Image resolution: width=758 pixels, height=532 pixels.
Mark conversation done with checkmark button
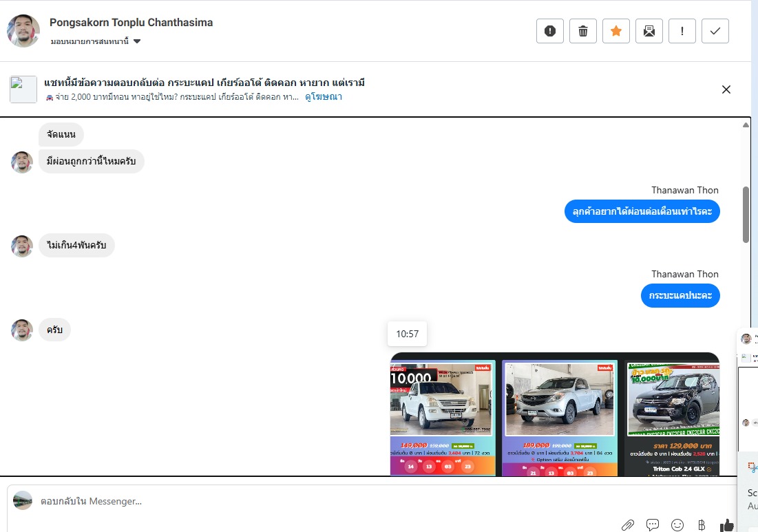click(715, 31)
